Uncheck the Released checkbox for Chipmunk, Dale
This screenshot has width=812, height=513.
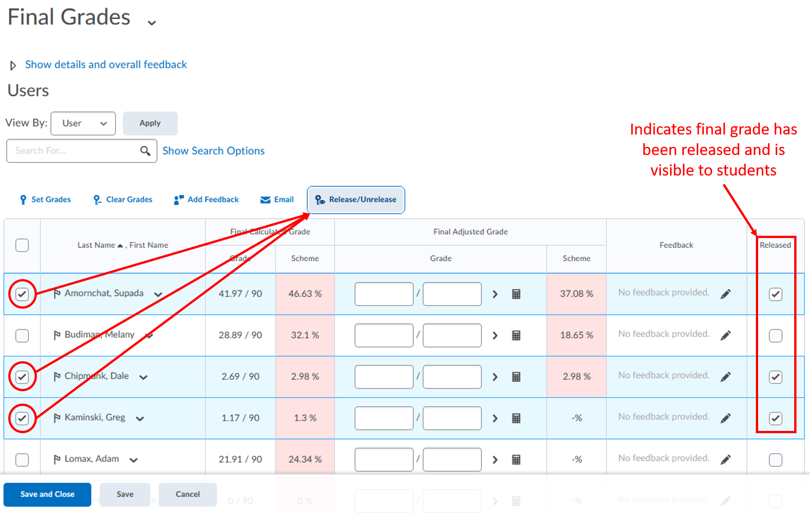coord(775,377)
